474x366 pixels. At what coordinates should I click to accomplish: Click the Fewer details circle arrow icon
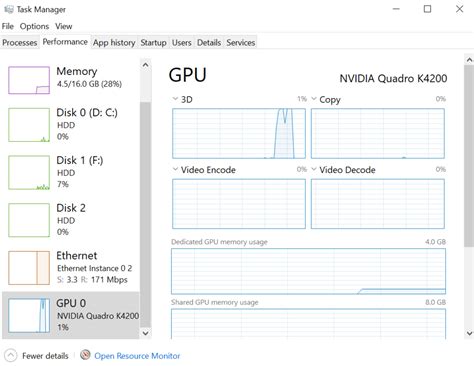pos(10,355)
